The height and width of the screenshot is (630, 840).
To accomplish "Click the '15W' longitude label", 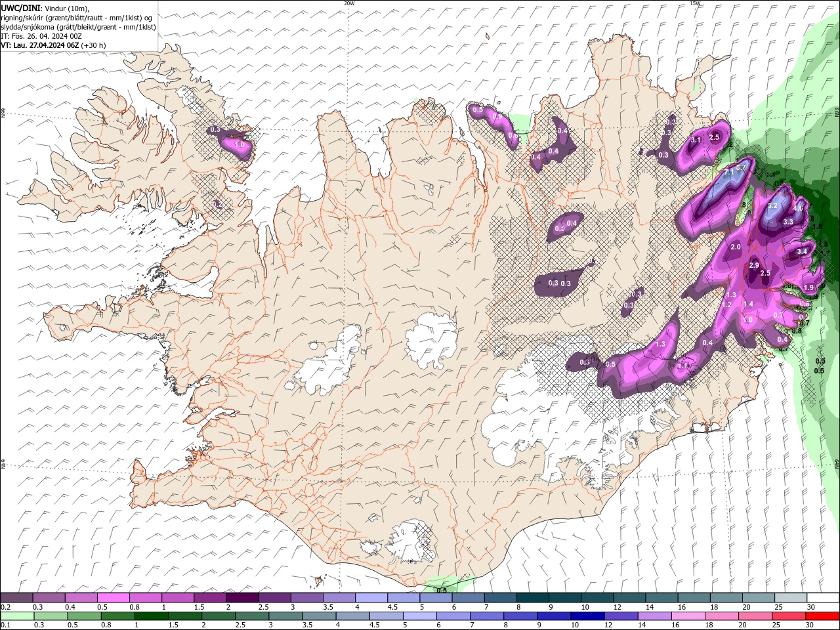I will coord(695,3).
